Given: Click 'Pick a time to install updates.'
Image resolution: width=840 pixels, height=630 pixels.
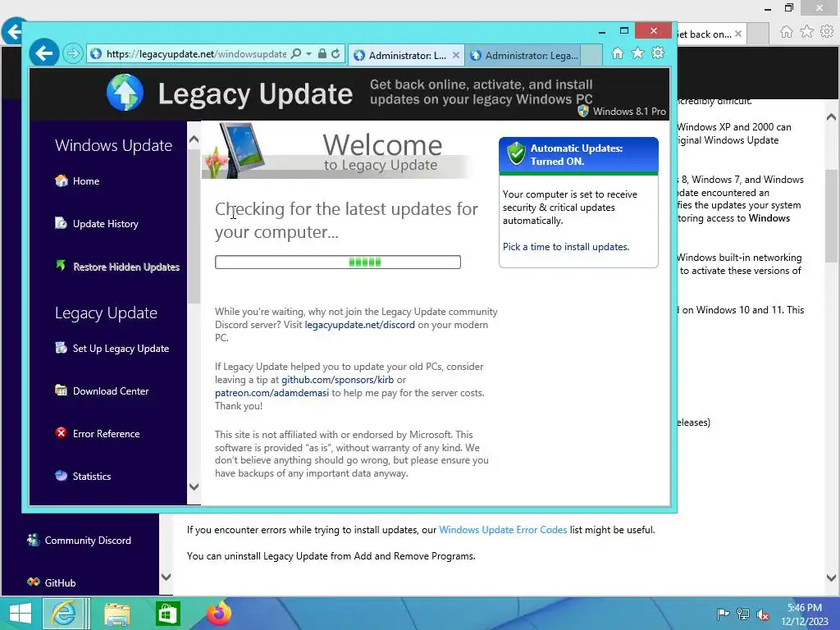Looking at the screenshot, I should pos(566,247).
